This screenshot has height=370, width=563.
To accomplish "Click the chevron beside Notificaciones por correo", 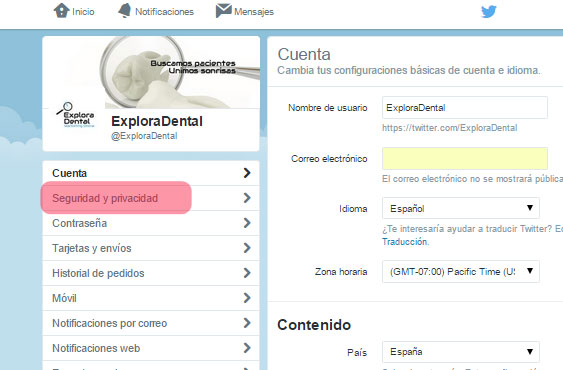I will tap(247, 323).
